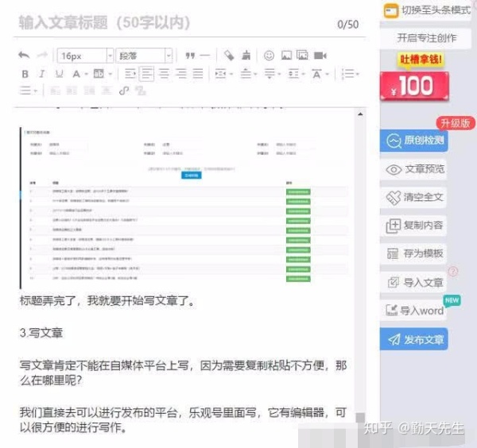The width and height of the screenshot is (477, 448).
Task: Click the image centered icon in third toolbar row
Action: [x=107, y=91]
